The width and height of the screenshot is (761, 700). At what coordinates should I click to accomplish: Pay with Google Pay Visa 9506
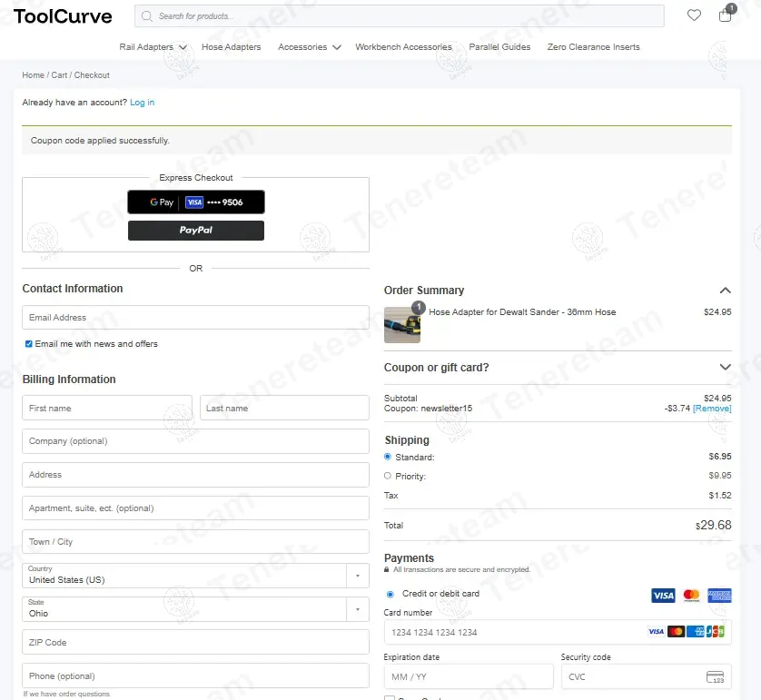[196, 202]
